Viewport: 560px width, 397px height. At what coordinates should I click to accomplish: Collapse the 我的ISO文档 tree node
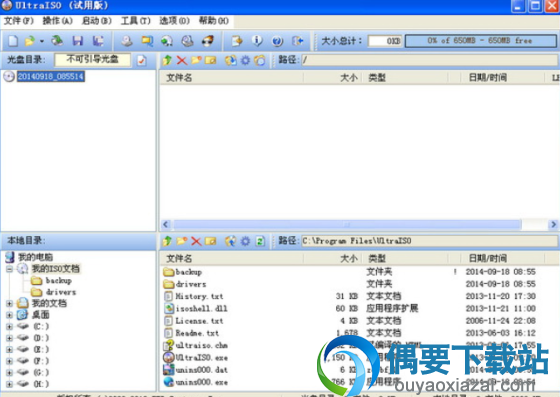[10, 268]
